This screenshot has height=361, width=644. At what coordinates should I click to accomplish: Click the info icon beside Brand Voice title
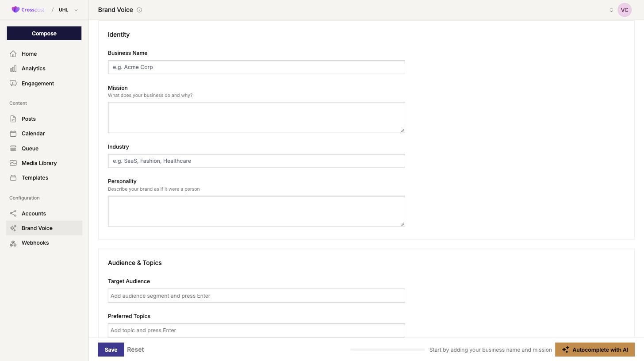(x=139, y=10)
